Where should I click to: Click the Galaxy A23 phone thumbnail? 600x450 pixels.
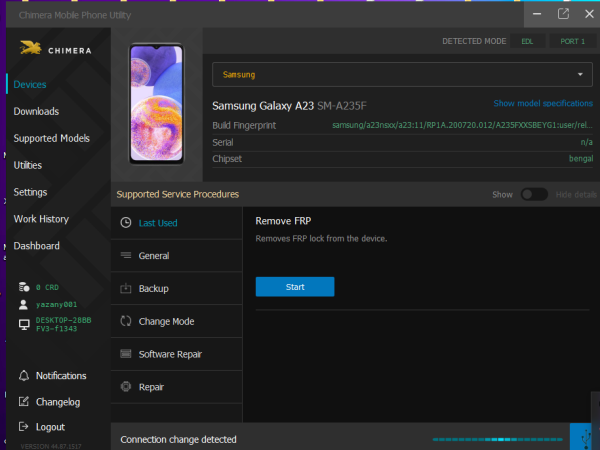[156, 104]
